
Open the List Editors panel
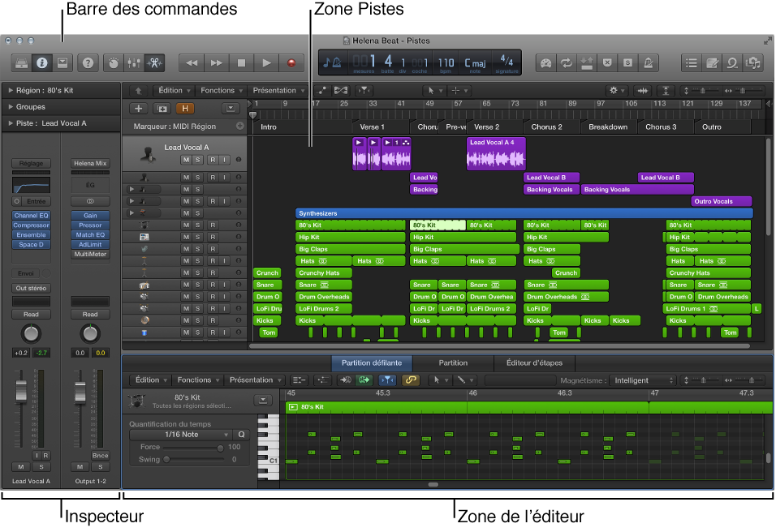click(x=692, y=62)
